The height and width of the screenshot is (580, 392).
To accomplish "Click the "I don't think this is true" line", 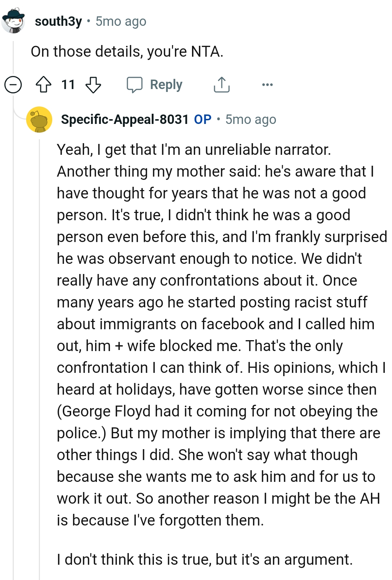I will (x=205, y=560).
